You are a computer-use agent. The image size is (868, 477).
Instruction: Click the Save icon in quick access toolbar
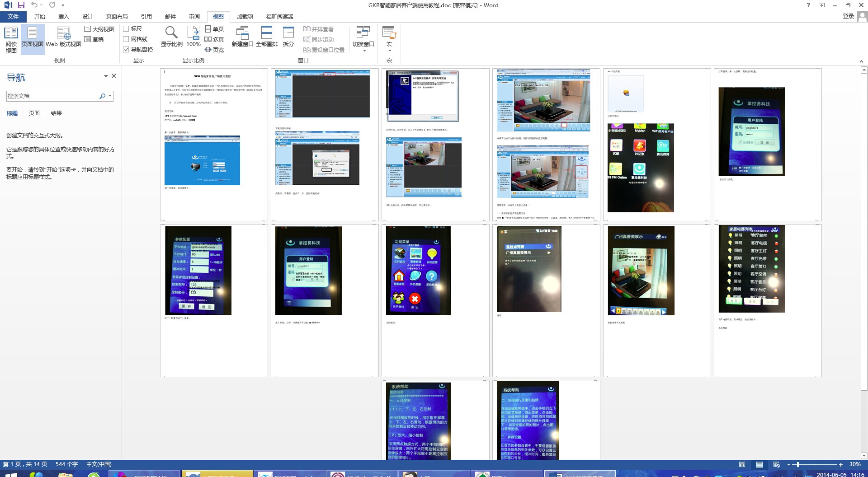[21, 5]
